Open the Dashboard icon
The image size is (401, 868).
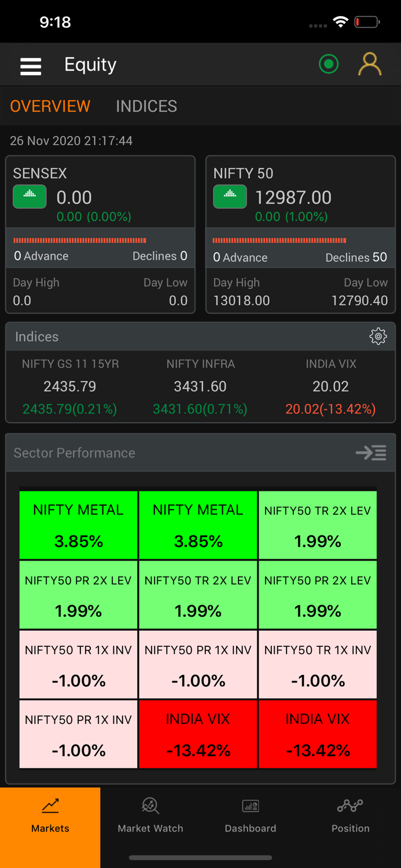(x=250, y=806)
